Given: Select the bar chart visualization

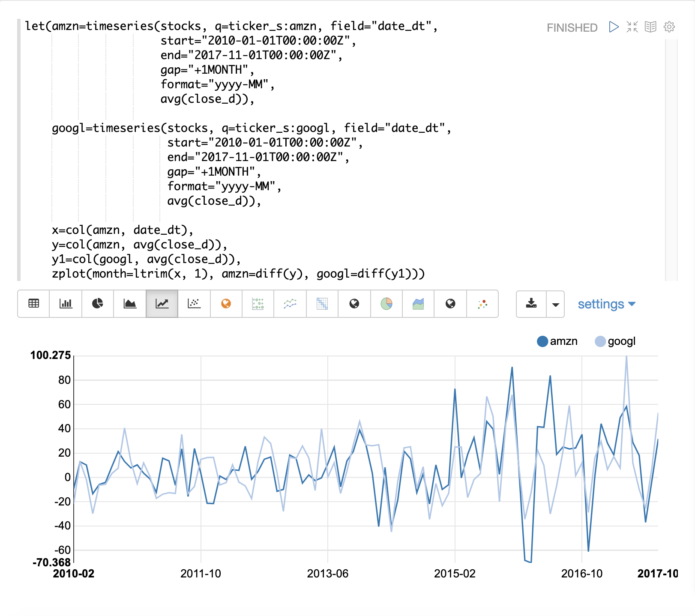Looking at the screenshot, I should click(x=66, y=304).
